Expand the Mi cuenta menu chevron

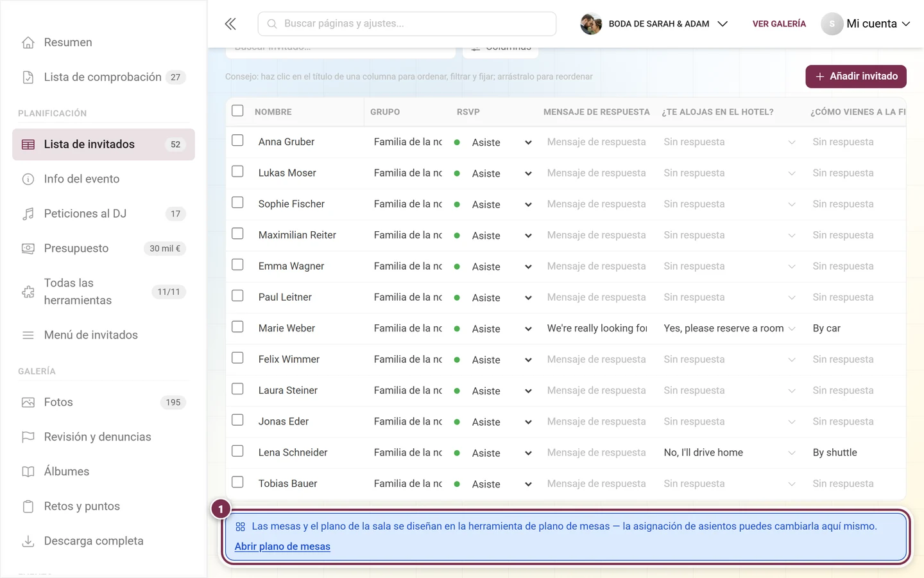906,24
